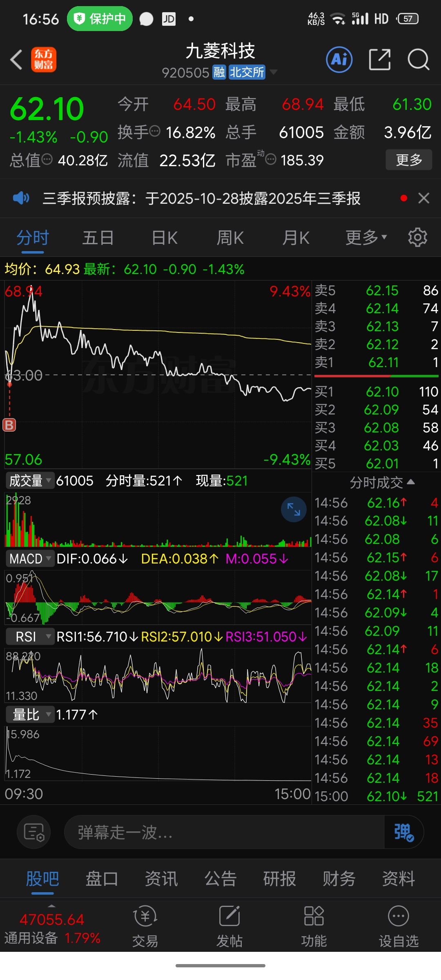Tap the 金额 3.96亿 value

tap(408, 132)
